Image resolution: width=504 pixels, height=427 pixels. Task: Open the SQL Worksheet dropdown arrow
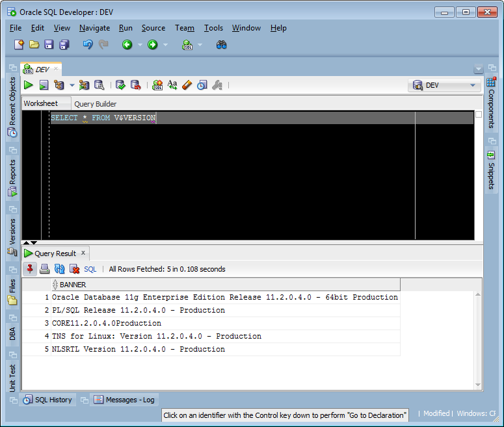200,45
